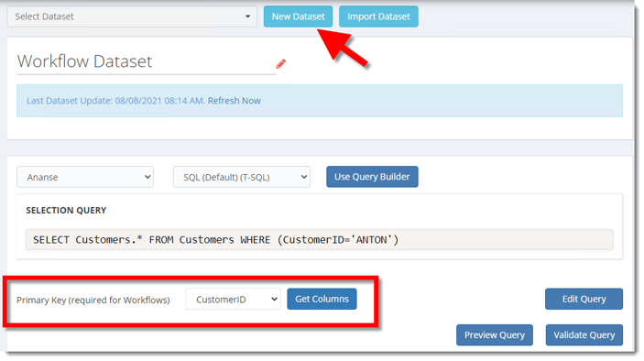Open the CustomerID primary key dropdown
The height and width of the screenshot is (361, 644).
[x=234, y=299]
